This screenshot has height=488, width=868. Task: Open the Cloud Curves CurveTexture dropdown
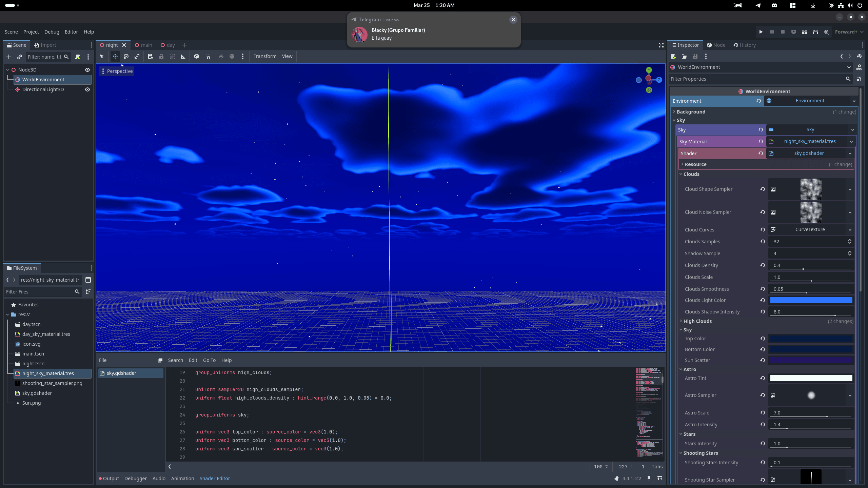pos(850,230)
